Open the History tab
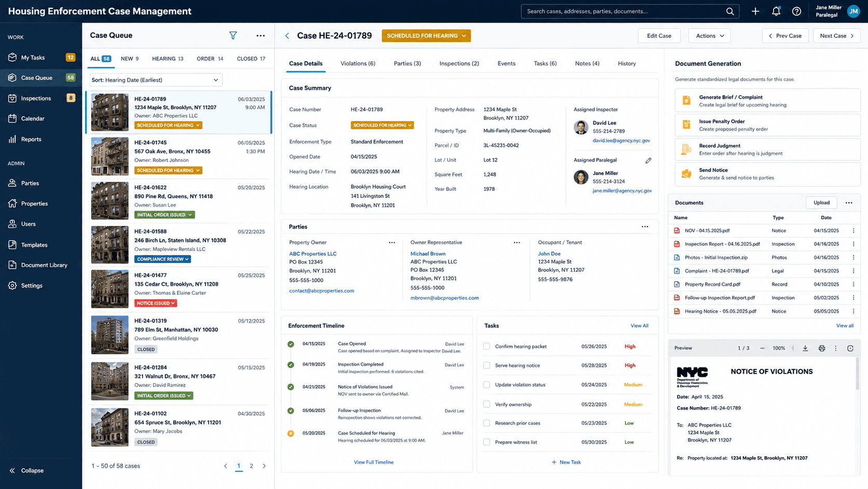The height and width of the screenshot is (489, 868). tap(627, 63)
